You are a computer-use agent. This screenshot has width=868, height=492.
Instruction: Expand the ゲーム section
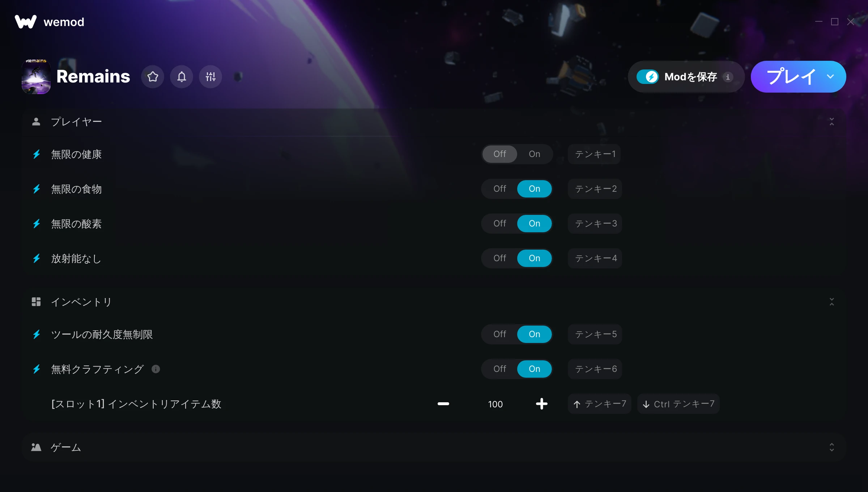click(832, 447)
